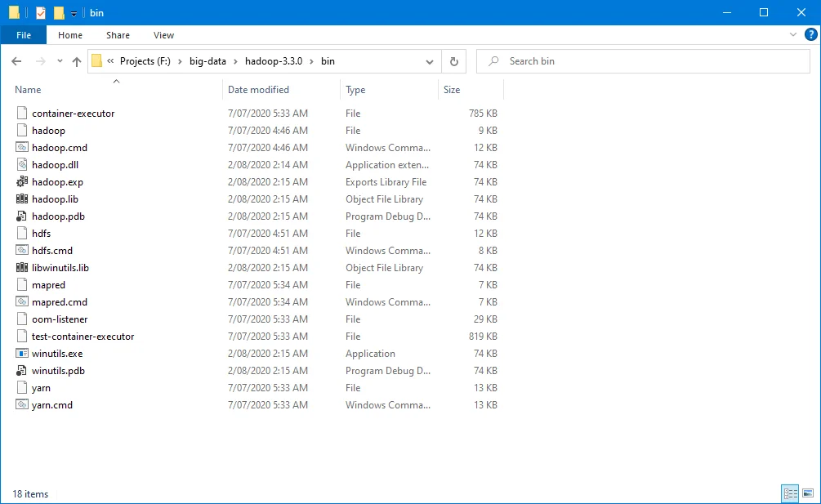Viewport: 821px width, 504px height.
Task: Click the hadoop.lib library icon
Action: (22, 199)
